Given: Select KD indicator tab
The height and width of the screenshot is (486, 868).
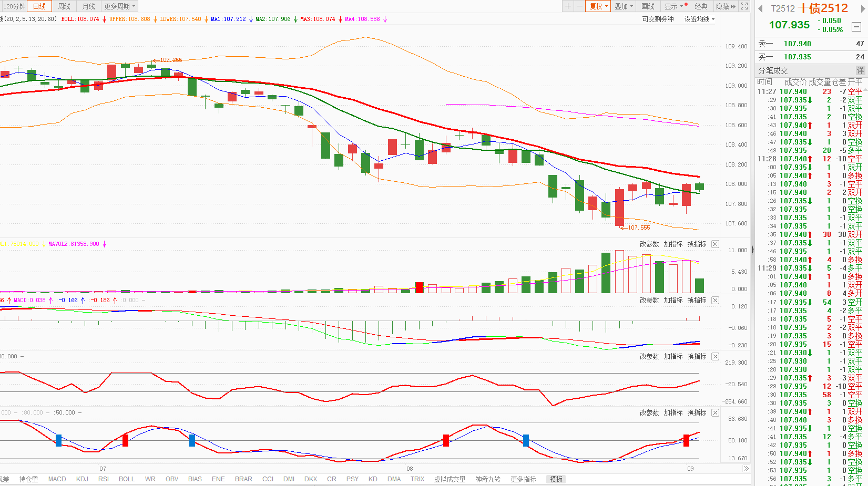Looking at the screenshot, I should point(373,479).
